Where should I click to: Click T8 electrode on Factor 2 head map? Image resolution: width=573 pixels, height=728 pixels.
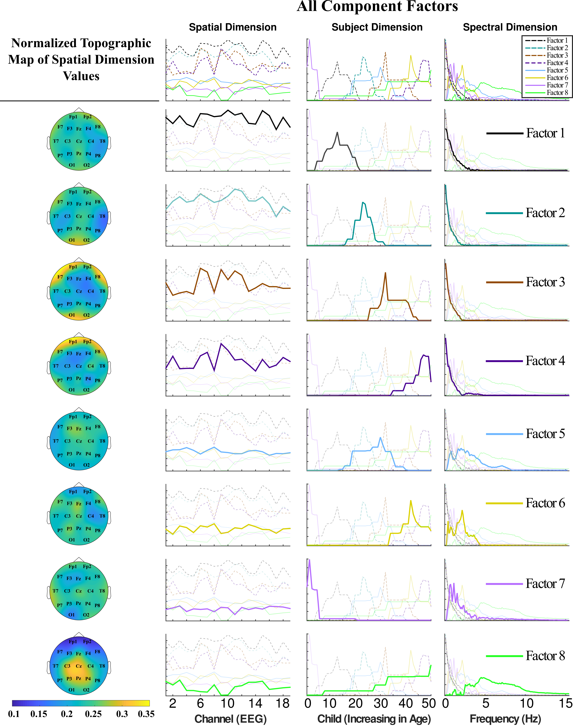click(x=102, y=216)
